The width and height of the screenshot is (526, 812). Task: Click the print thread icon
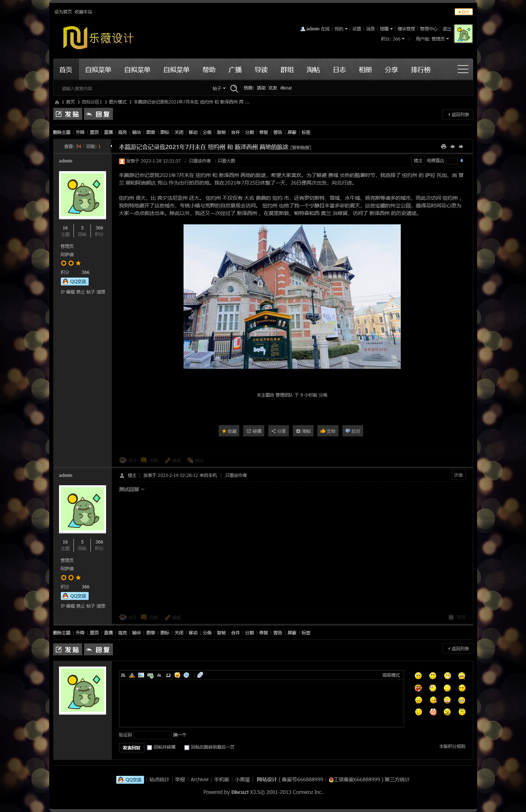pos(443,147)
